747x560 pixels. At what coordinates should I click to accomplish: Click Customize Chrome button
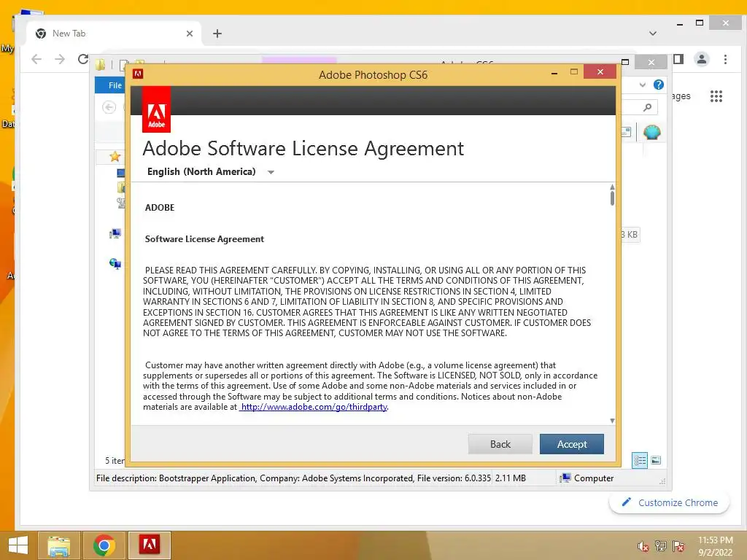(670, 502)
